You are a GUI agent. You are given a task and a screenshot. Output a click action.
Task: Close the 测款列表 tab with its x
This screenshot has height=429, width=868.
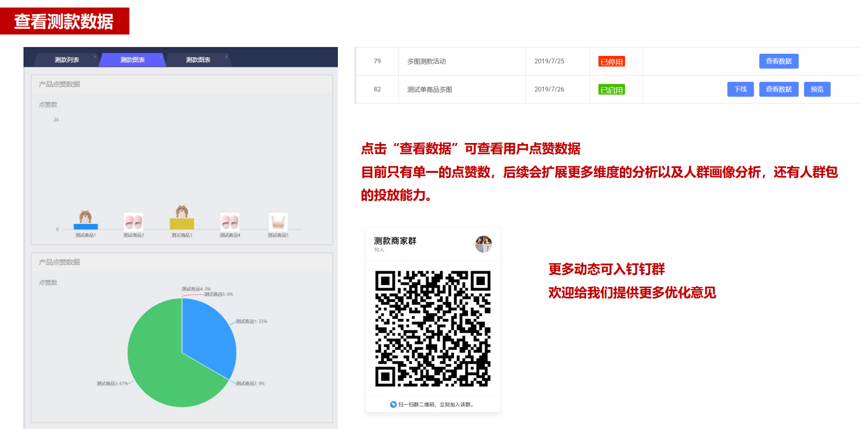(95, 56)
